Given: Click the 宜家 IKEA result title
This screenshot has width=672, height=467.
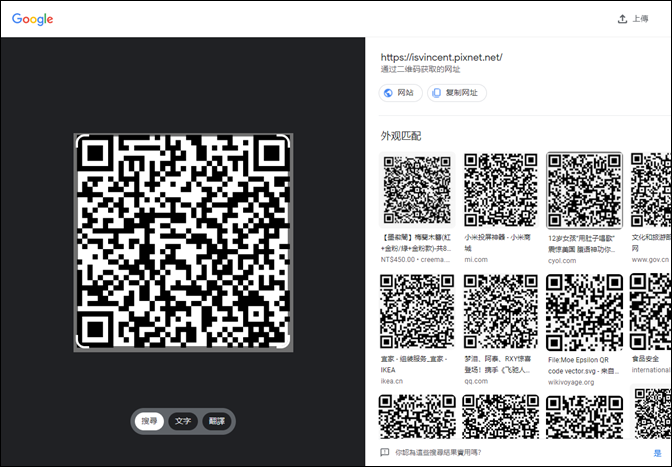Looking at the screenshot, I should coord(414,364).
